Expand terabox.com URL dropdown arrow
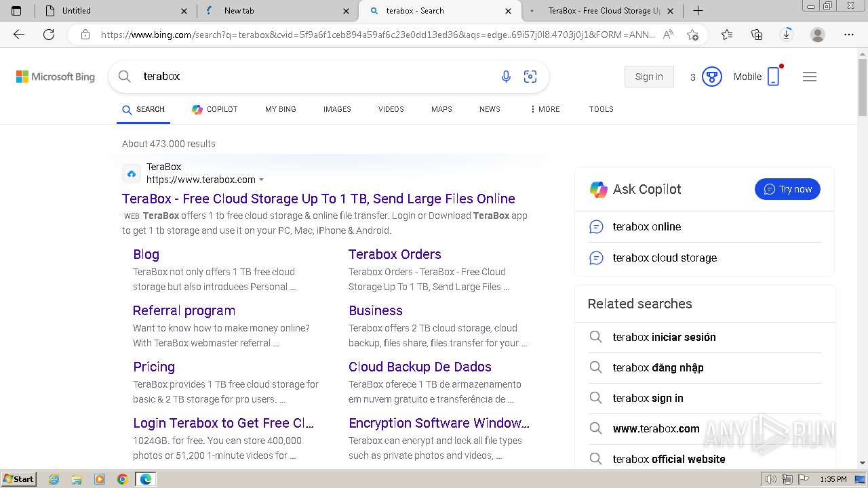The width and height of the screenshot is (868, 488). pos(262,180)
